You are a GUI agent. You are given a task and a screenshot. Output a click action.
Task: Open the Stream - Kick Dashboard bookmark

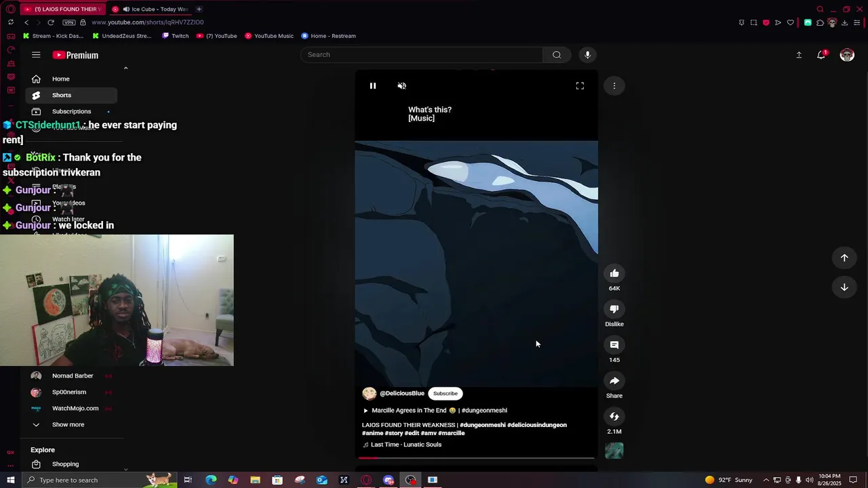(x=53, y=36)
